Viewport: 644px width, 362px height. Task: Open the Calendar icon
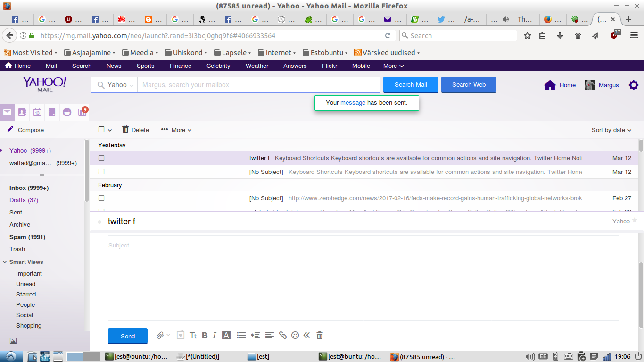coord(37,112)
